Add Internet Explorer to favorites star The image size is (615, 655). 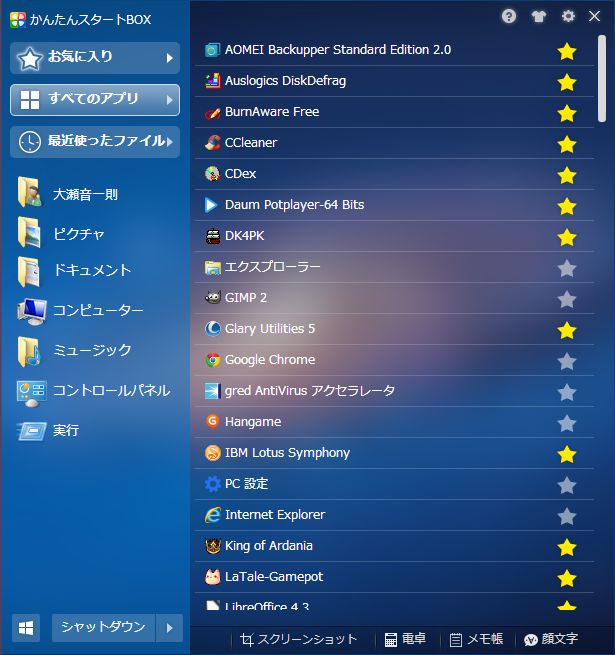(567, 516)
